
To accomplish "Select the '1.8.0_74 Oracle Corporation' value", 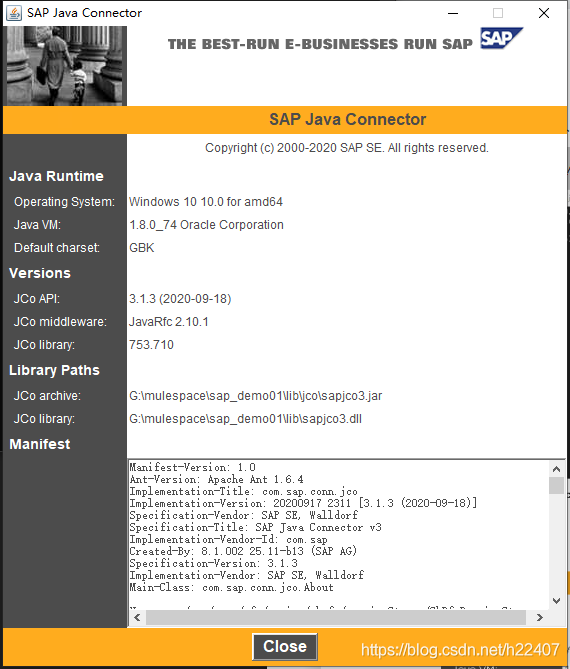I will pos(206,224).
